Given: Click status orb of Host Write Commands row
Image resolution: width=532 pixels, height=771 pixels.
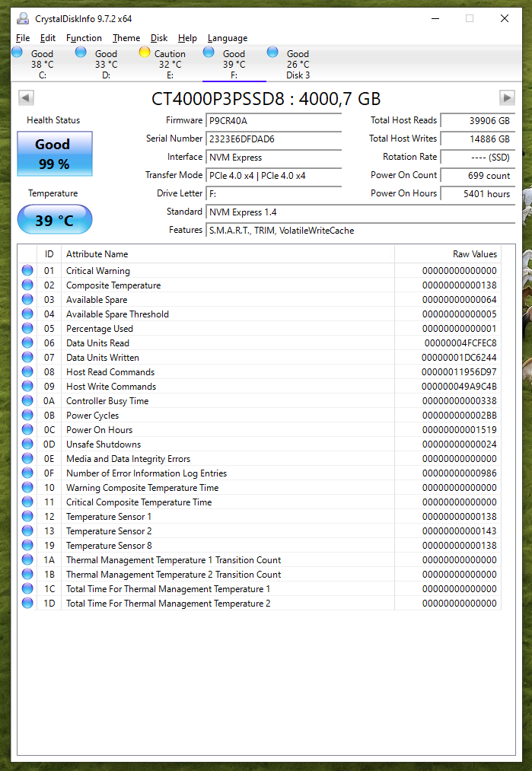Looking at the screenshot, I should pos(27,386).
